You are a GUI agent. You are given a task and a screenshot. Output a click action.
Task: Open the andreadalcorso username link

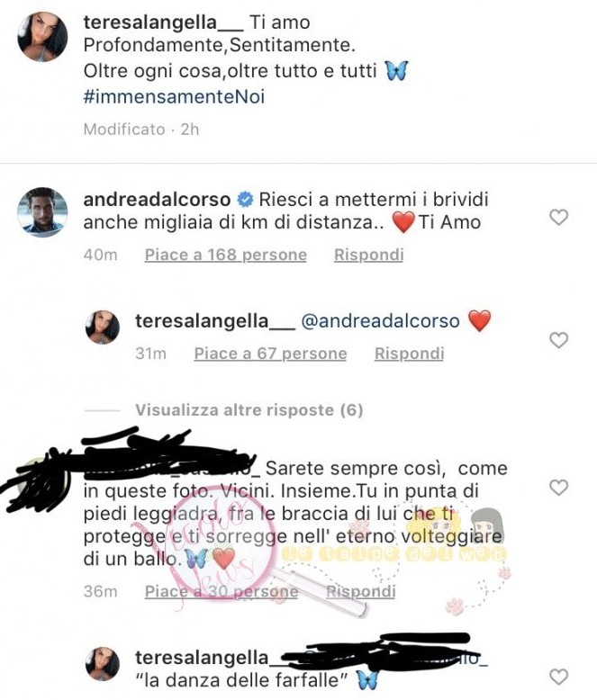(157, 200)
